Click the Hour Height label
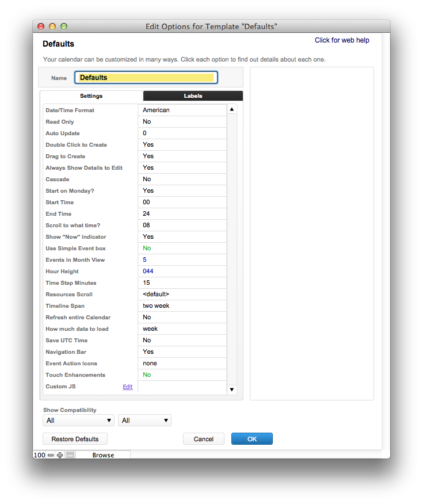This screenshot has width=423, height=504. click(x=62, y=272)
